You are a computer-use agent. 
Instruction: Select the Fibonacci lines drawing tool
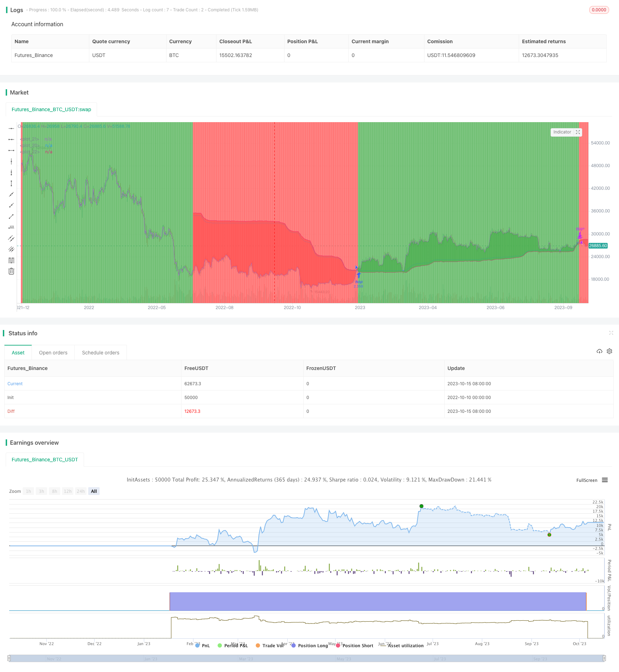(x=11, y=260)
